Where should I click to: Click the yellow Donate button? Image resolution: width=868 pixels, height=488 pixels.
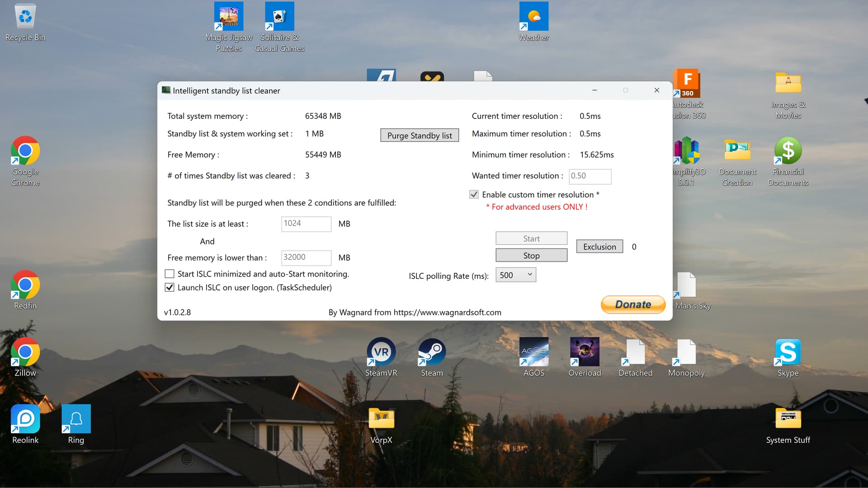pyautogui.click(x=633, y=305)
